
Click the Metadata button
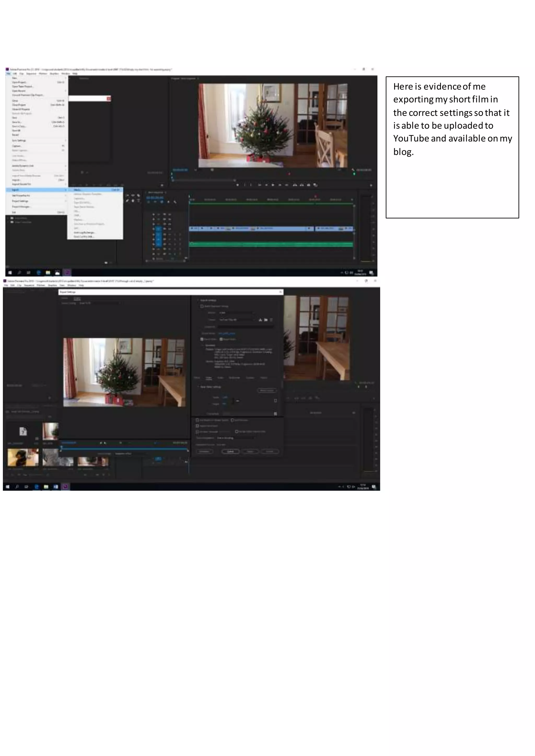tap(205, 451)
